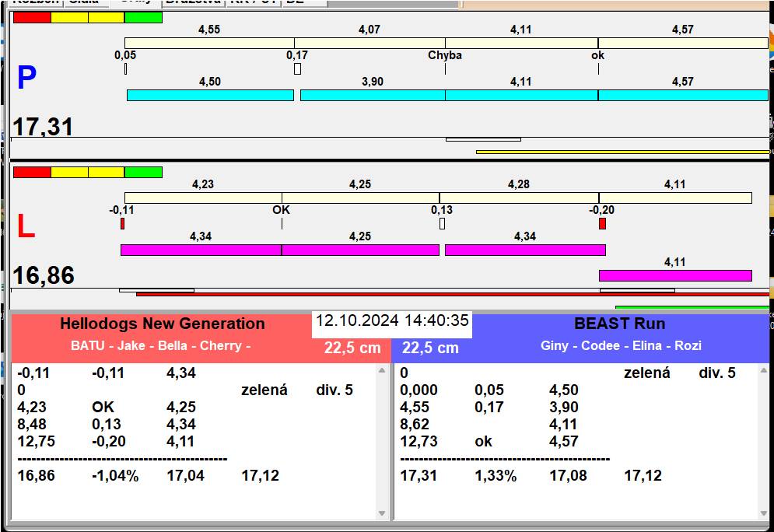Click the BEAST Run team header

point(619,324)
